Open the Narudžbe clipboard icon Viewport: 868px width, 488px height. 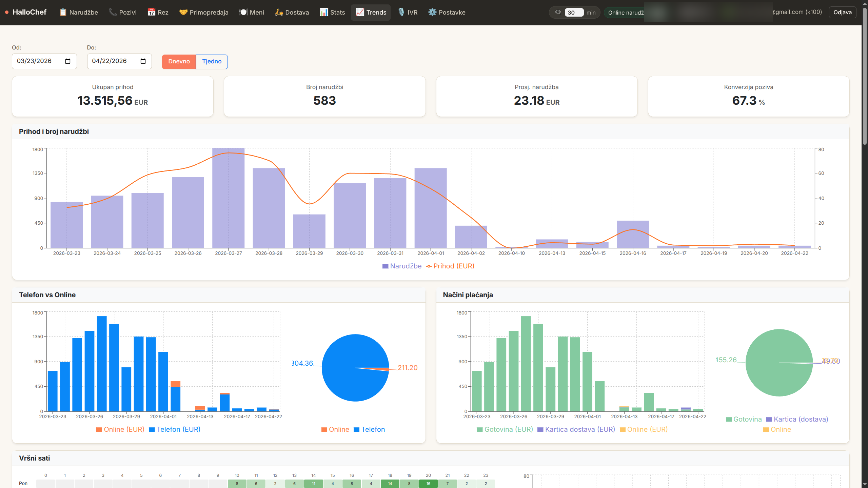coord(63,12)
